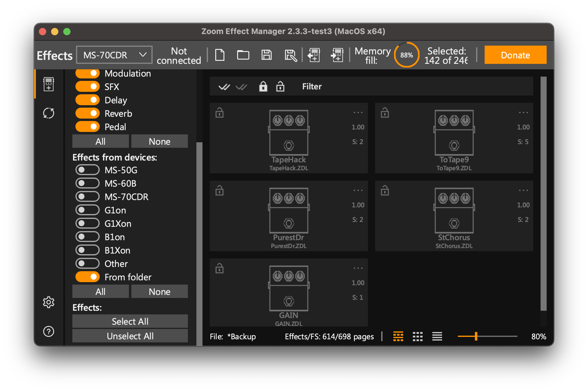Switch to the small grid view icon
Image resolution: width=588 pixels, height=391 pixels.
coord(418,336)
